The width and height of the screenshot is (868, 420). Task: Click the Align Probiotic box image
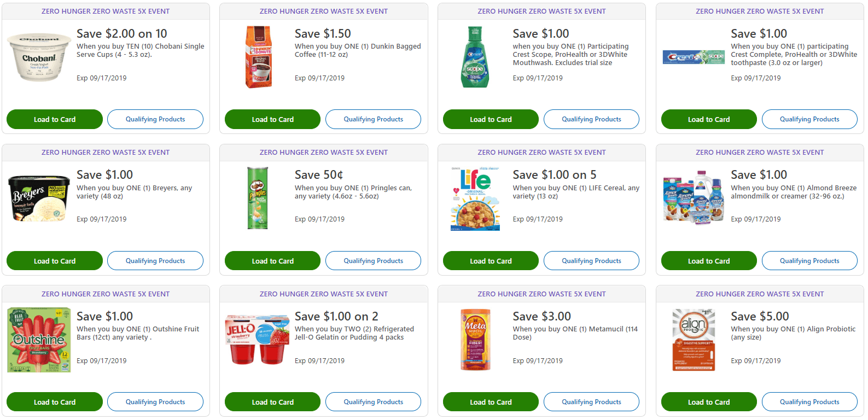[x=693, y=340]
